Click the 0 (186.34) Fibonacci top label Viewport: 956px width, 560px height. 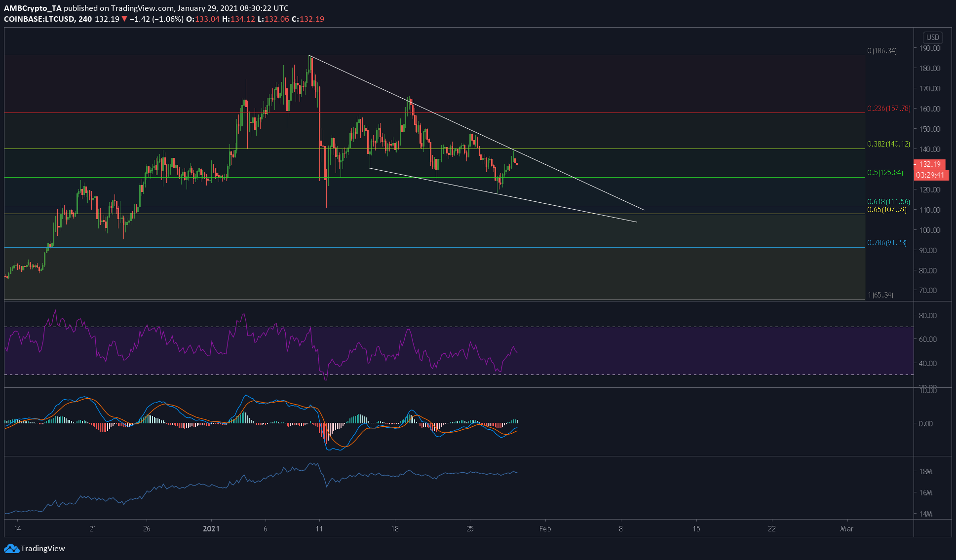click(x=882, y=51)
